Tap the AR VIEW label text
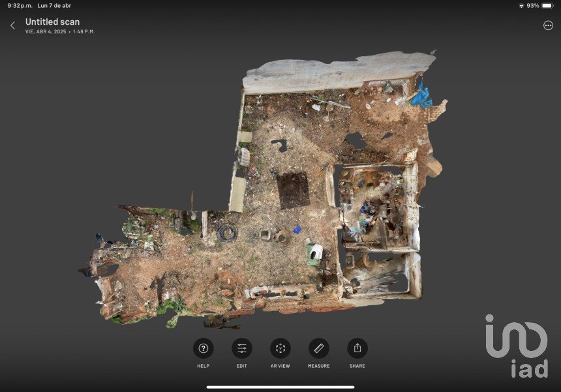561x392 pixels. point(280,366)
